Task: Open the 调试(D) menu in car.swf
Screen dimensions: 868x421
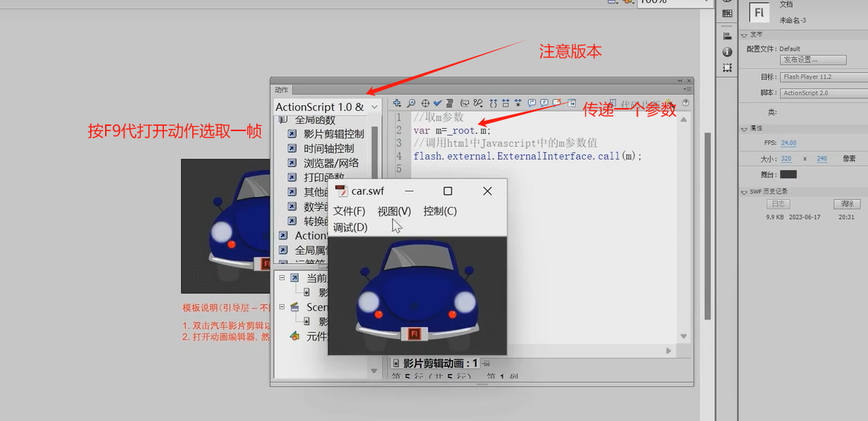Action: point(350,227)
